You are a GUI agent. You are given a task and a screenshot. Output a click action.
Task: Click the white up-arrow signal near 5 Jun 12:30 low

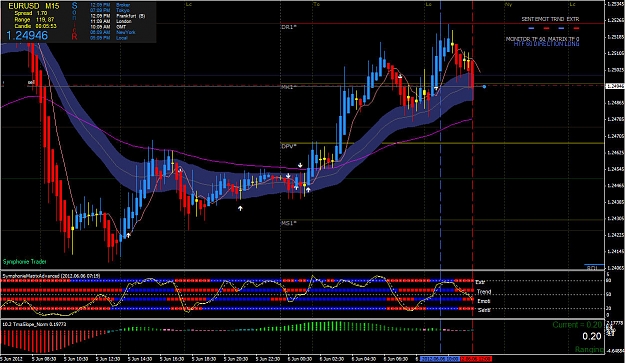(128, 235)
